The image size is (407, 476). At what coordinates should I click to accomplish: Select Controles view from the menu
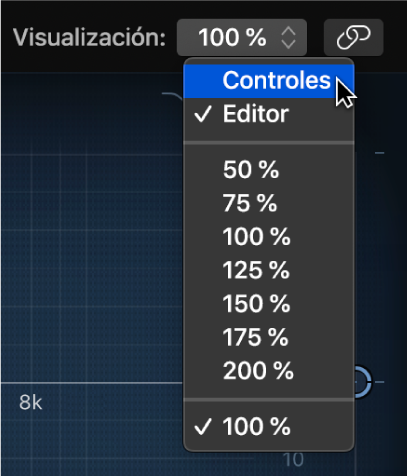pos(269,81)
